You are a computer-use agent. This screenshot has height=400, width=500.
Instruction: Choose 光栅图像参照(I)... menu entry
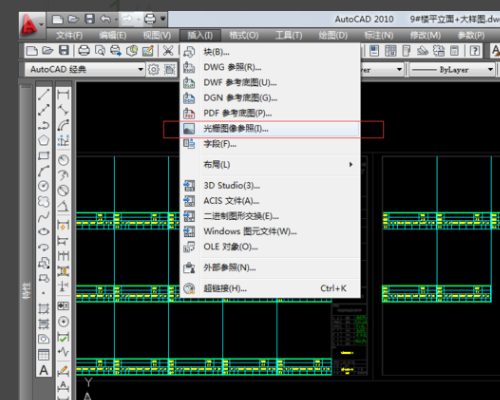pyautogui.click(x=270, y=129)
